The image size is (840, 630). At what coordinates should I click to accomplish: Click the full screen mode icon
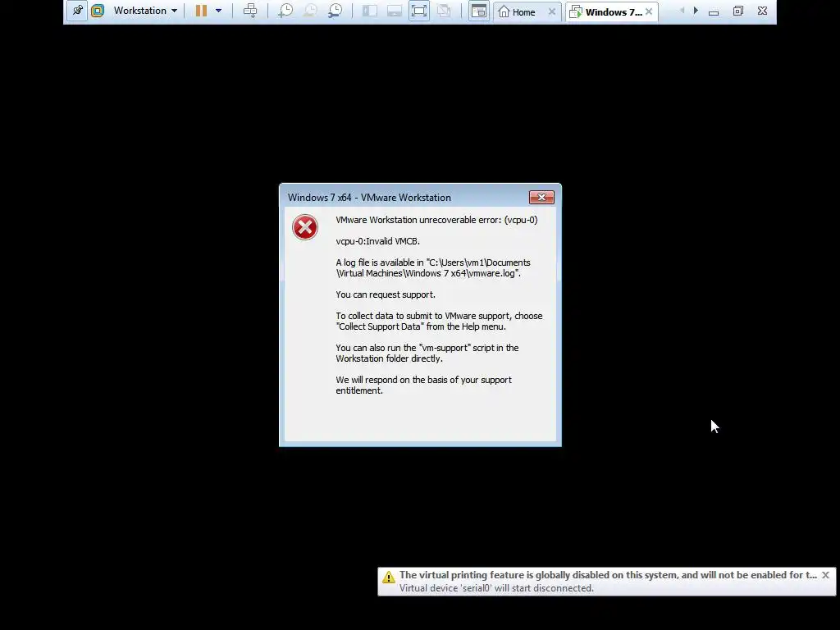(x=419, y=11)
